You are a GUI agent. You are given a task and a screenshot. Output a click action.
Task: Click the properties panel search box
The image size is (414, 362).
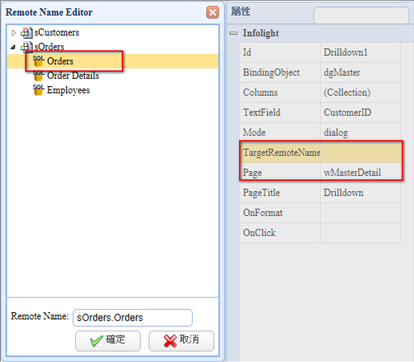361,15
